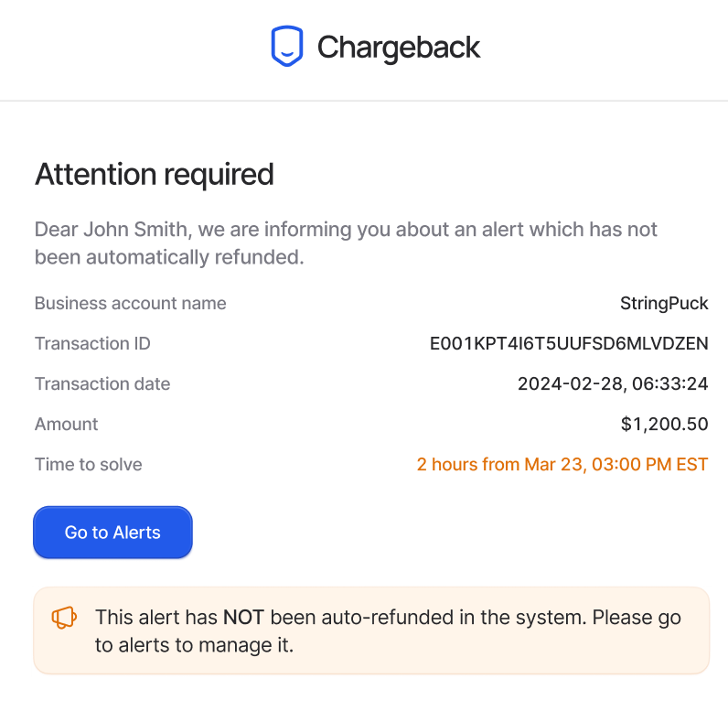Open alerts via Go to Alerts button

[x=112, y=532]
